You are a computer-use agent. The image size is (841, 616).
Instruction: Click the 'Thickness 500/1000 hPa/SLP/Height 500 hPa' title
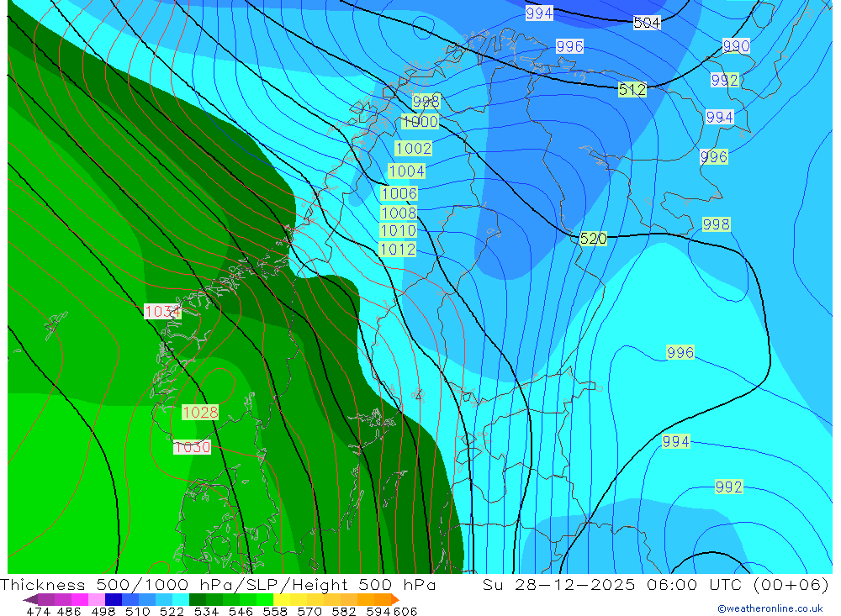[218, 584]
